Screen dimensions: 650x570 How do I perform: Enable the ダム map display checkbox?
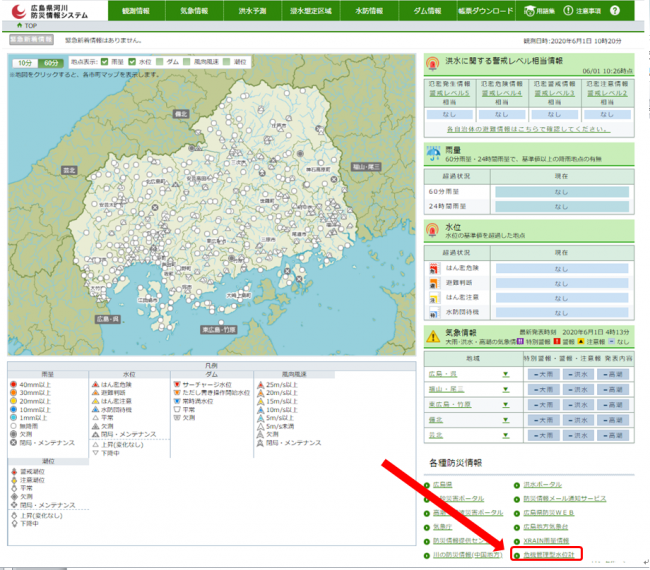[159, 62]
